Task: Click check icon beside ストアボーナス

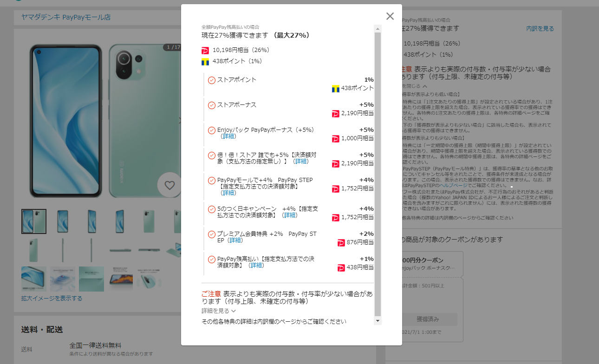Action: point(212,105)
